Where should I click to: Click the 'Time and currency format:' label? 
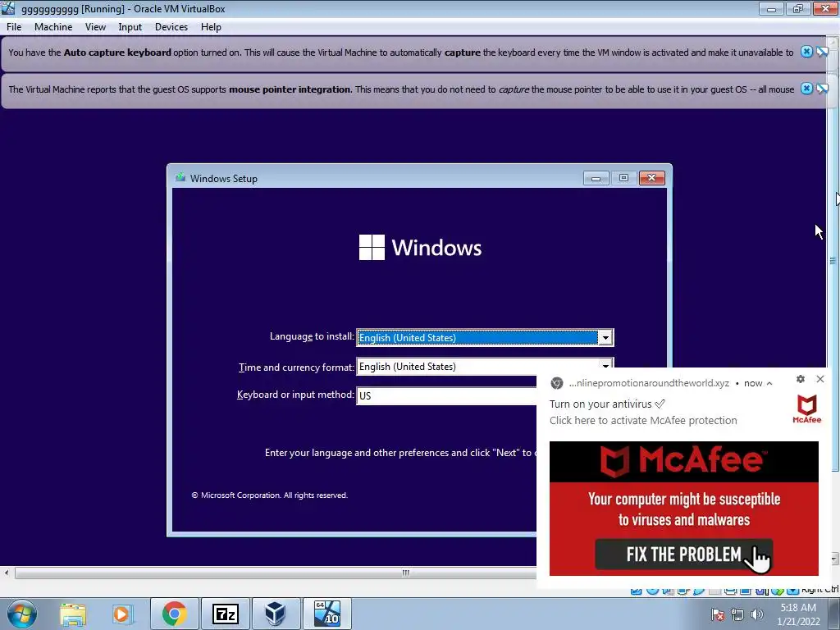coord(296,367)
